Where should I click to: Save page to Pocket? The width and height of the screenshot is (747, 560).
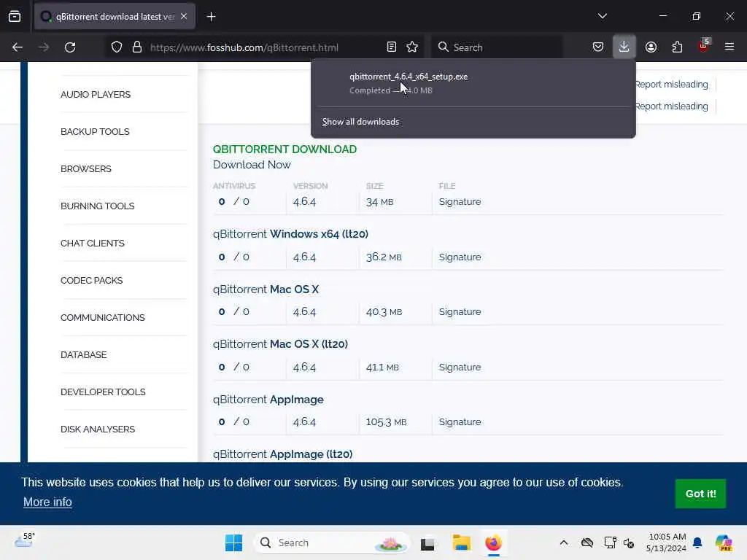pyautogui.click(x=598, y=47)
